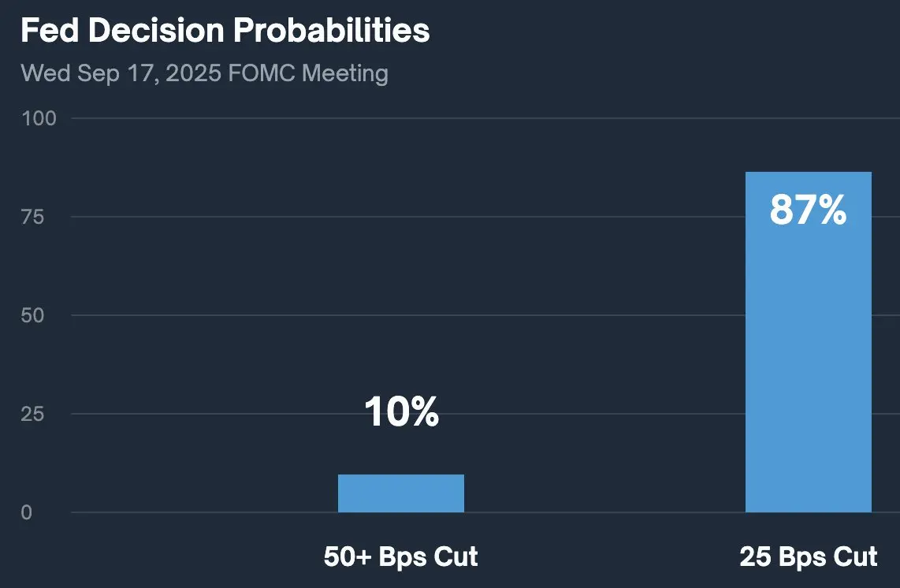This screenshot has width=900, height=588.
Task: Click the 25 y-axis tick label
Action: 32,414
